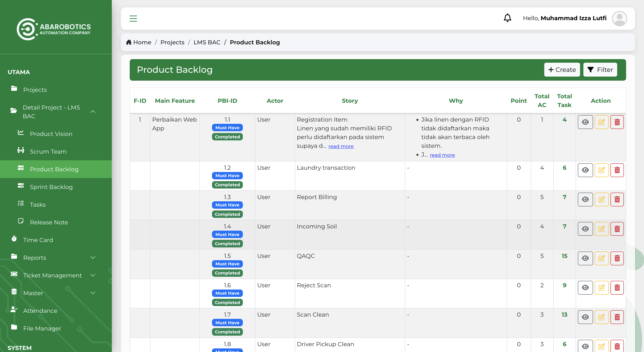This screenshot has width=644, height=352.
Task: Edit the QAQC entry
Action: click(x=602, y=258)
